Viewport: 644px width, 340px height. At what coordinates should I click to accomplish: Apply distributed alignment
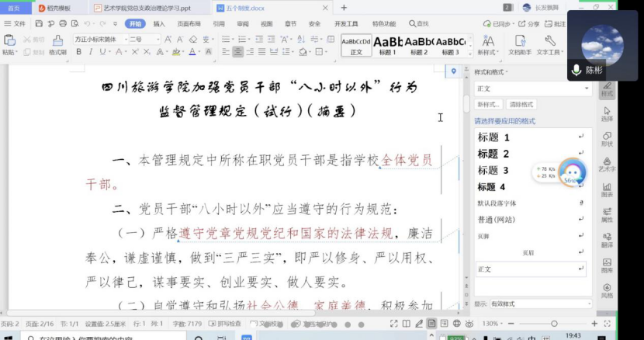coord(274,52)
